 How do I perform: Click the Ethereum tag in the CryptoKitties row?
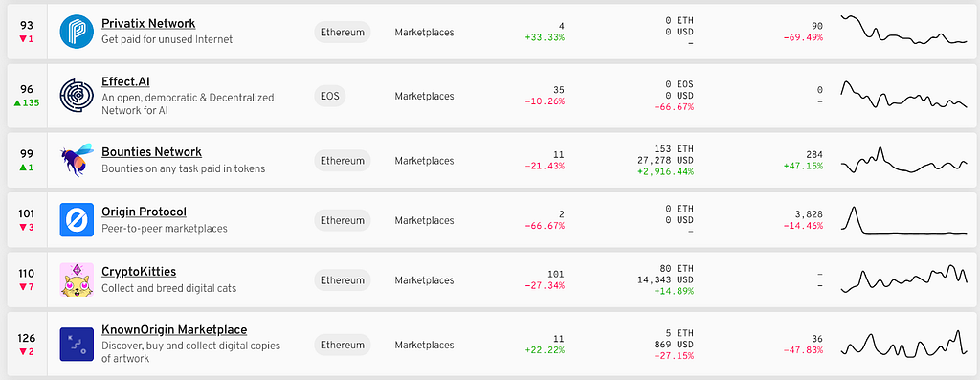(343, 280)
